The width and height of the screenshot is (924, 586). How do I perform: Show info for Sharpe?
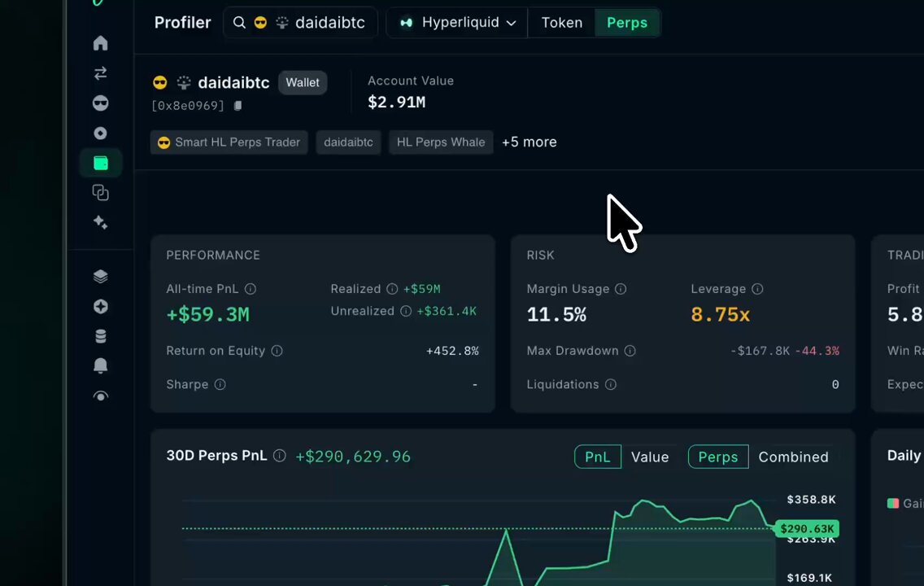pyautogui.click(x=220, y=384)
